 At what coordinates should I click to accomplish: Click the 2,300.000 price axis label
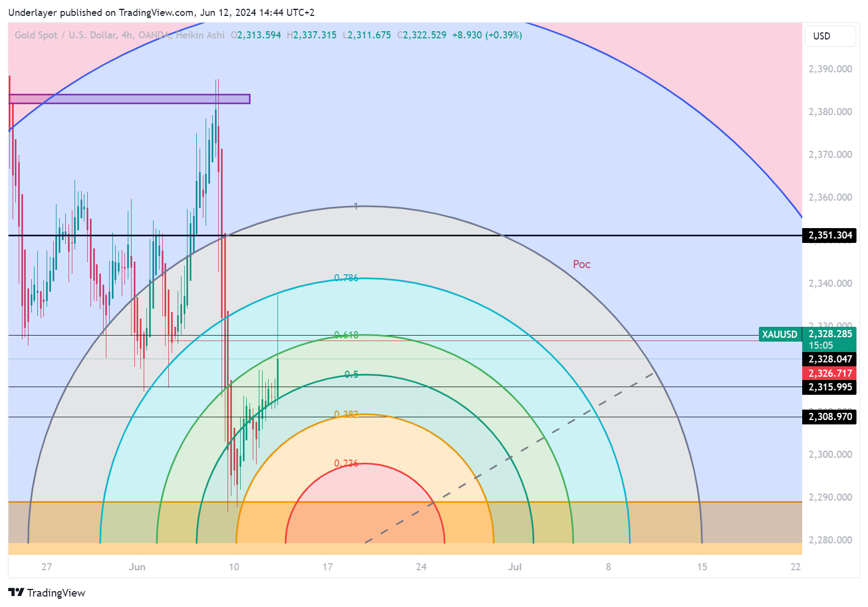pyautogui.click(x=830, y=455)
